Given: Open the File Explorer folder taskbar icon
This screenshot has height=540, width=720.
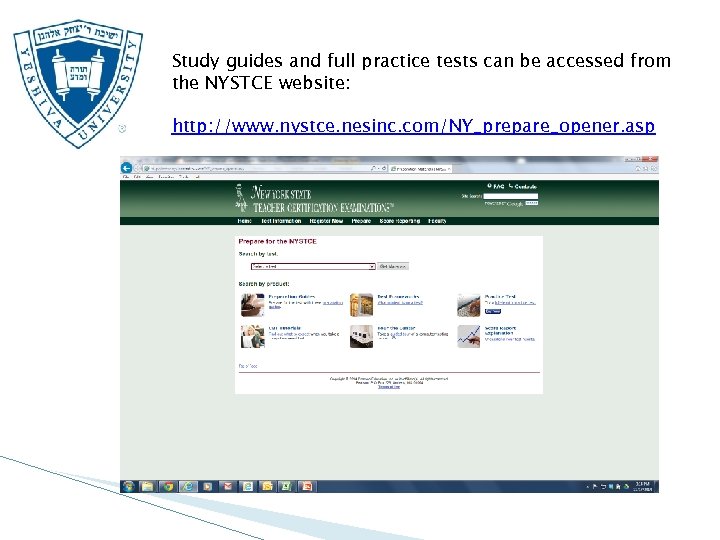Looking at the screenshot, I should click(147, 486).
